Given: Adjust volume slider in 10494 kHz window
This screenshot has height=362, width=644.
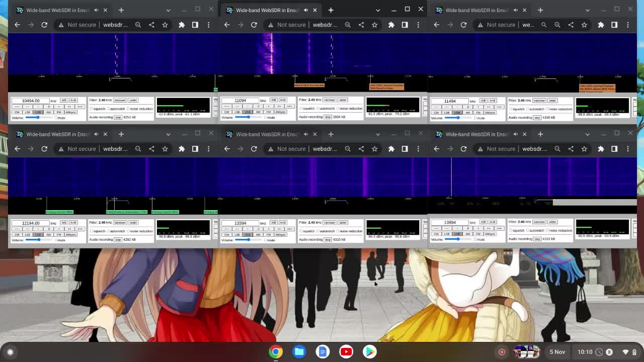Looking at the screenshot, I should tap(39, 118).
